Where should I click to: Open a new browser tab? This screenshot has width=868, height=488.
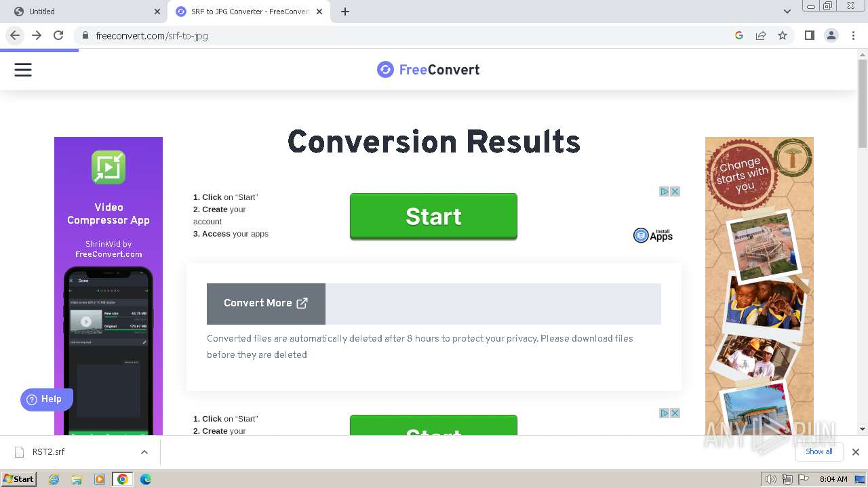(345, 12)
